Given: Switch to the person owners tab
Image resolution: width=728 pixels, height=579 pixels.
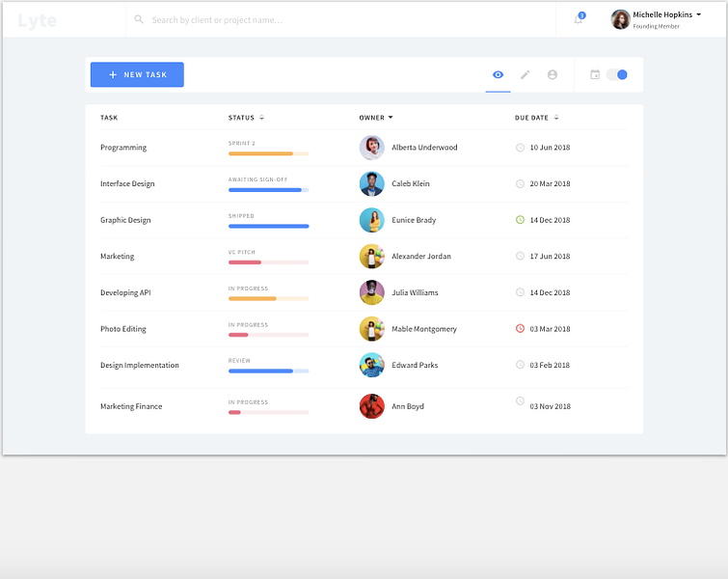Looking at the screenshot, I should tap(553, 74).
